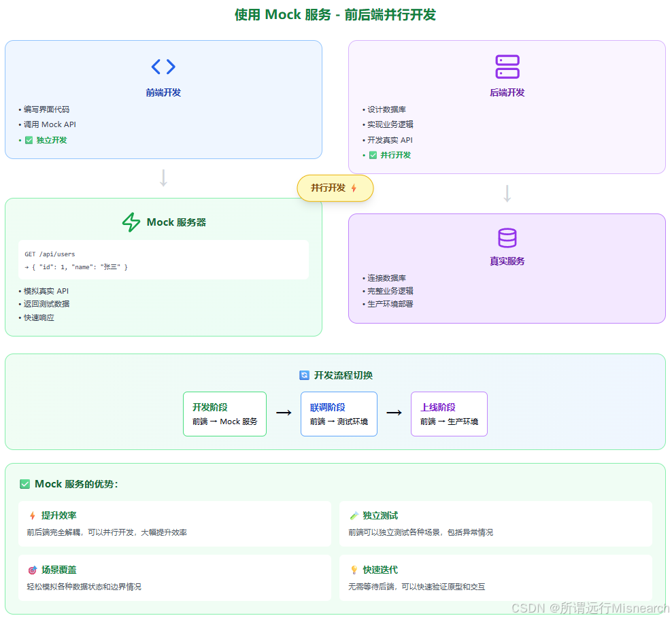Switch to the 联调阶段 stage box

pyautogui.click(x=339, y=413)
